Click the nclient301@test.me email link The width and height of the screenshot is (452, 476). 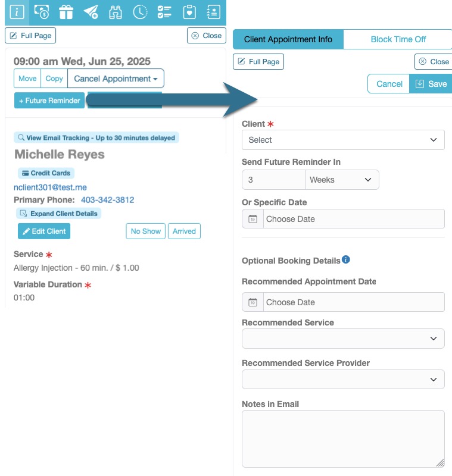pyautogui.click(x=50, y=187)
